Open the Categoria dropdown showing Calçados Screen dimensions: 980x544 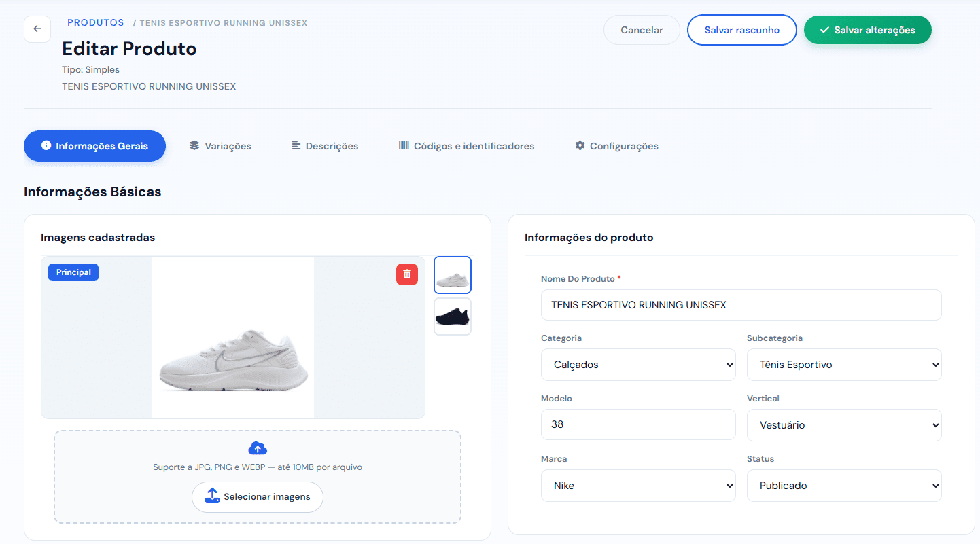(x=638, y=365)
